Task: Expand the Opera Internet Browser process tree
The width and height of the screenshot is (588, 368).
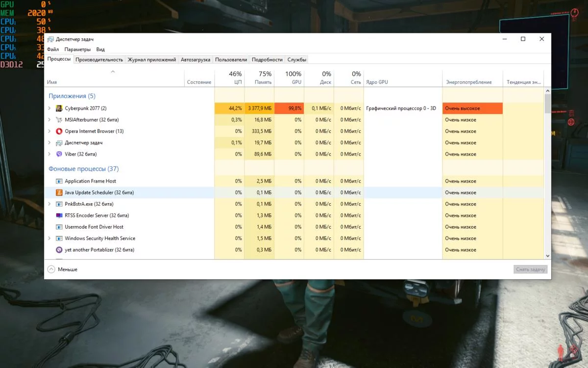Action: point(49,131)
